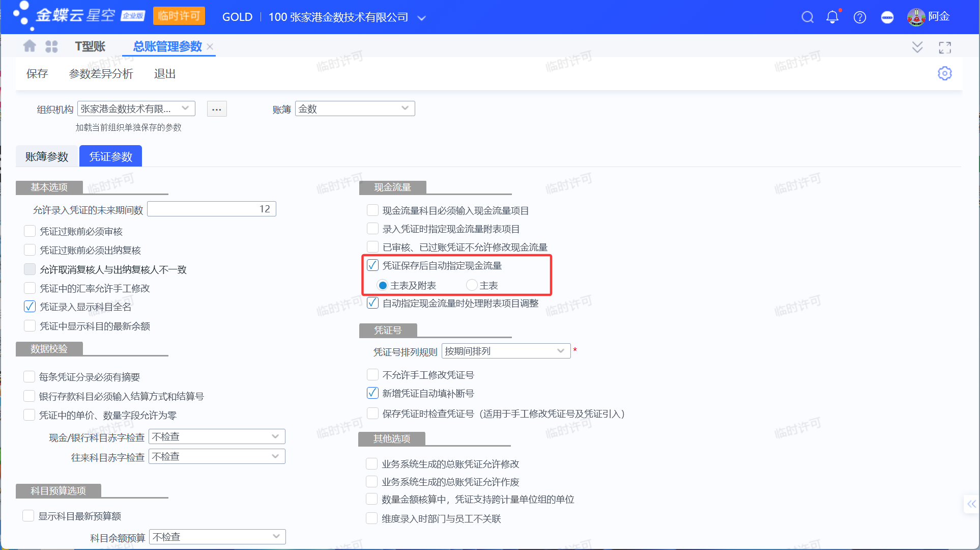This screenshot has height=550, width=980.
Task: Enable 凭证中显示科目的最新余额
Action: pyautogui.click(x=30, y=326)
